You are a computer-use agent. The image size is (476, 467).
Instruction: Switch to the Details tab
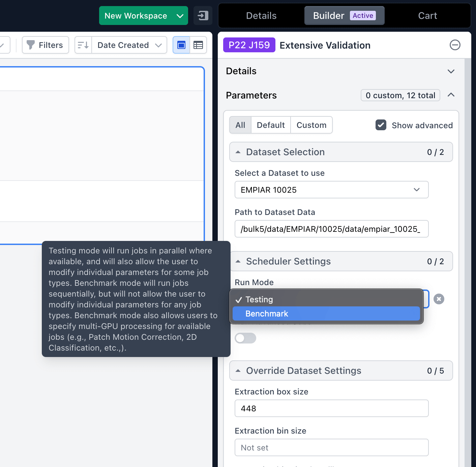[x=261, y=16]
